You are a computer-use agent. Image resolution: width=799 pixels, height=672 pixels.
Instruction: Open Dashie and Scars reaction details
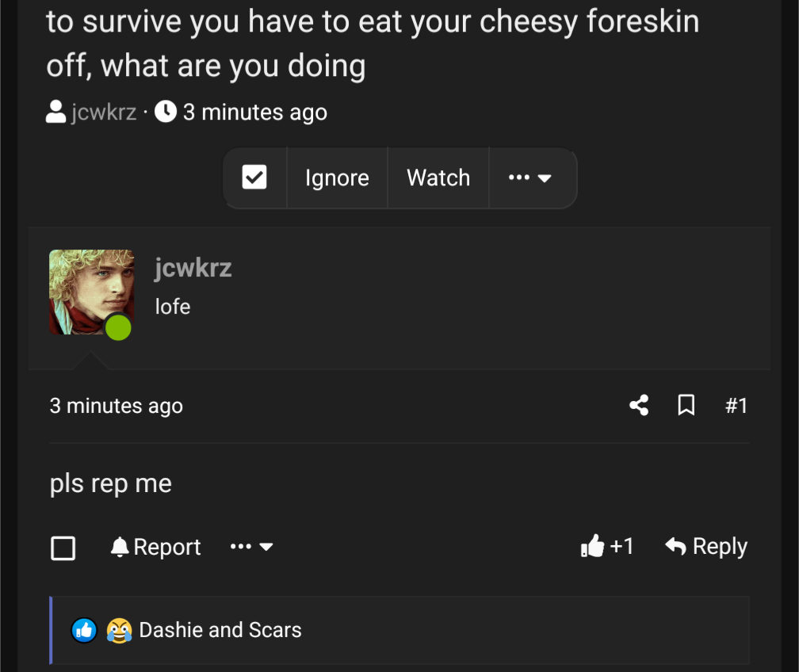click(x=220, y=629)
